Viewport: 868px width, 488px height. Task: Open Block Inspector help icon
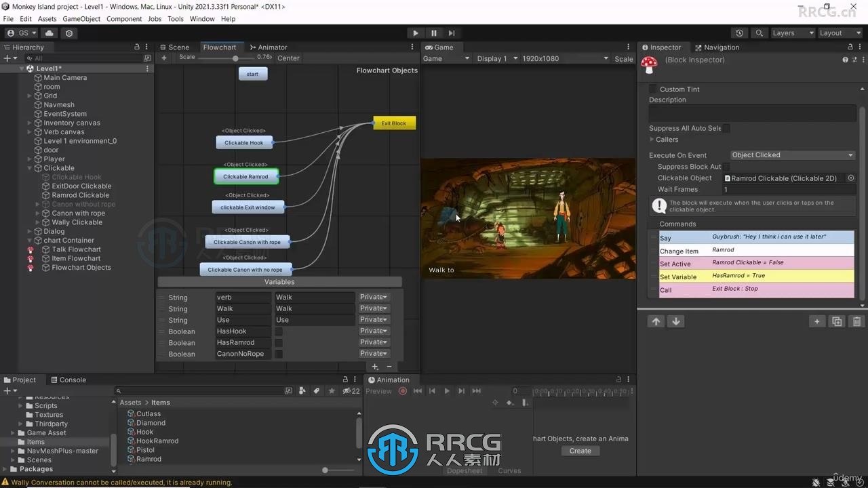click(845, 60)
